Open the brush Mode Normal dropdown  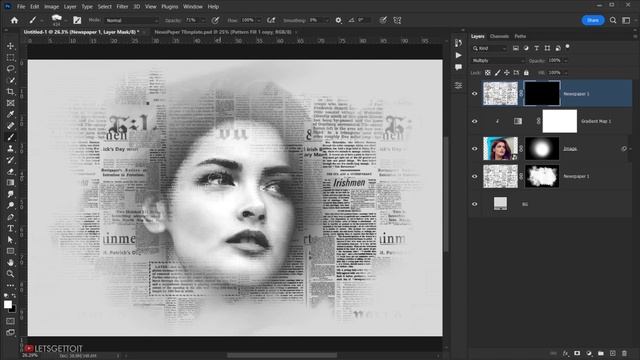pos(131,20)
